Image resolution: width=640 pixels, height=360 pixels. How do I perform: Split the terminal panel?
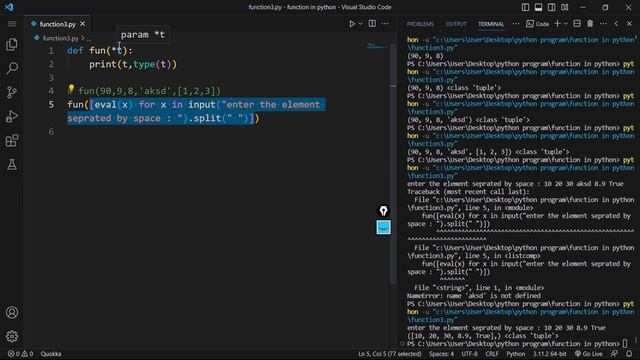[577, 24]
